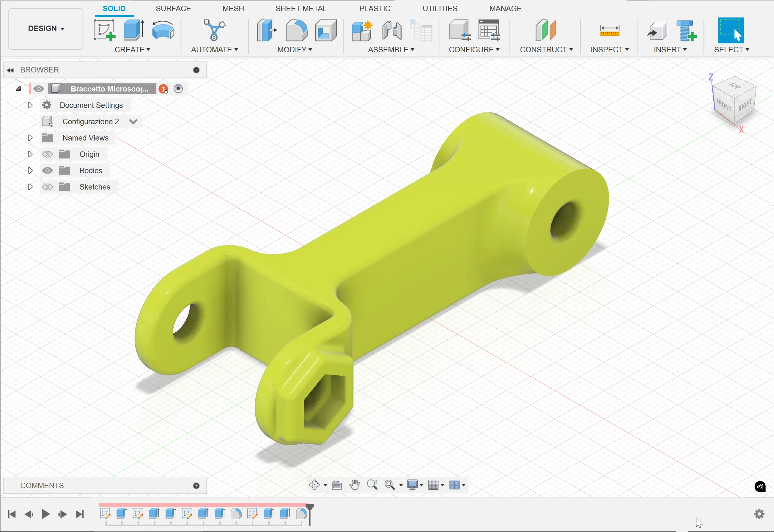Open the DESIGN workspace dropdown
This screenshot has height=532, width=774.
[46, 29]
